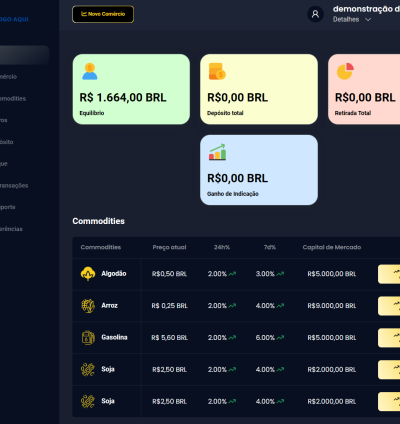Click the Ganho de Indicação label
Image resolution: width=400 pixels, height=424 pixels.
pos(233,194)
